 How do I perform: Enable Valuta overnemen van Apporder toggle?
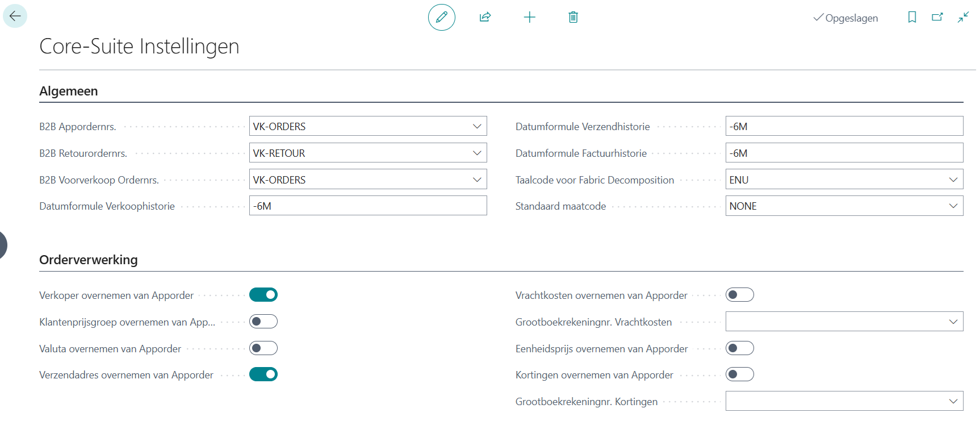(263, 348)
